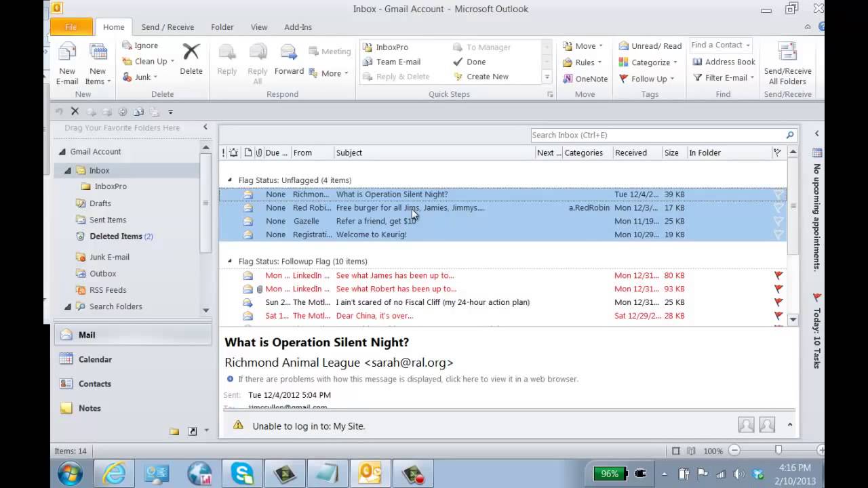Open the Address Book
This screenshot has width=868, height=488.
click(x=724, y=62)
